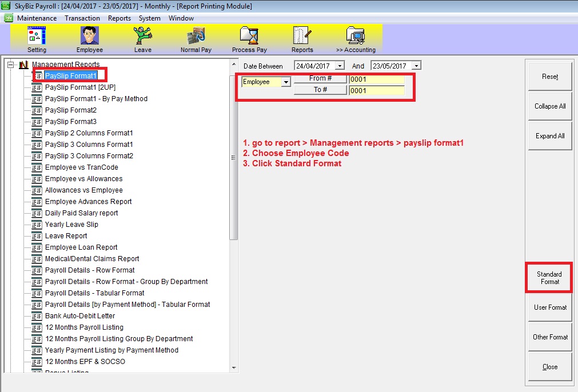Viewport: 578px width, 392px height.
Task: Expand the Employee filter combo box
Action: pyautogui.click(x=285, y=82)
